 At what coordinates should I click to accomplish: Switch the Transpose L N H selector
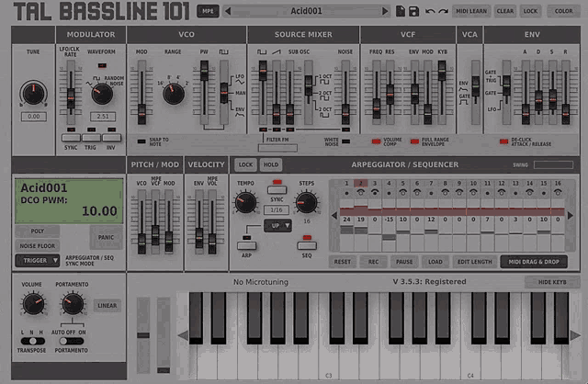click(33, 341)
